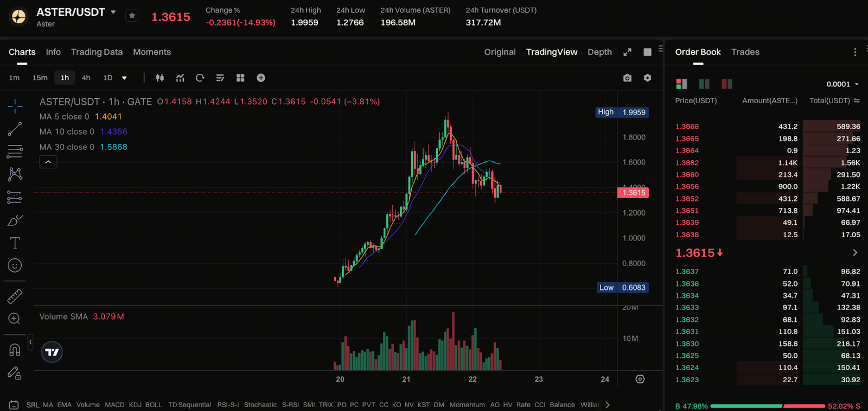
Task: Show both bids and asks order book view
Action: coord(681,84)
